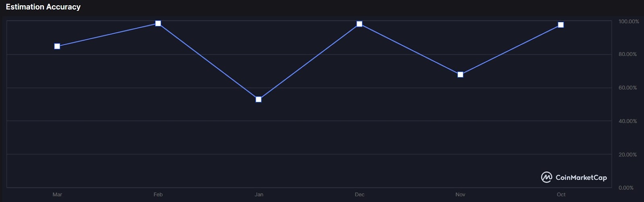
Task: Select the Oct data point marker
Action: (561, 25)
